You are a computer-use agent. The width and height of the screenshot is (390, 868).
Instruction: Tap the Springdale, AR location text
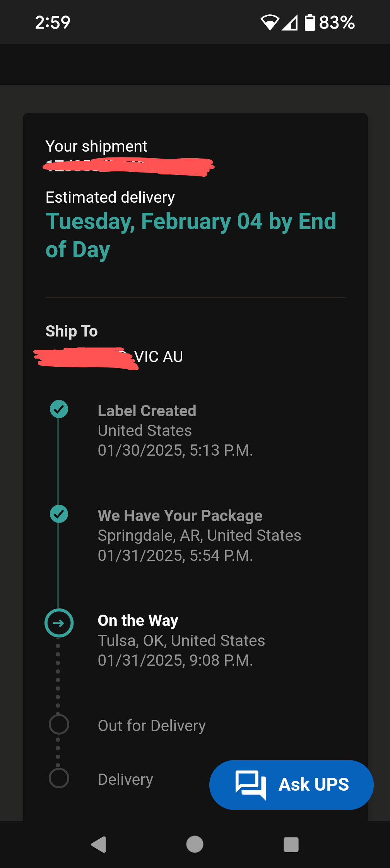[x=199, y=535]
